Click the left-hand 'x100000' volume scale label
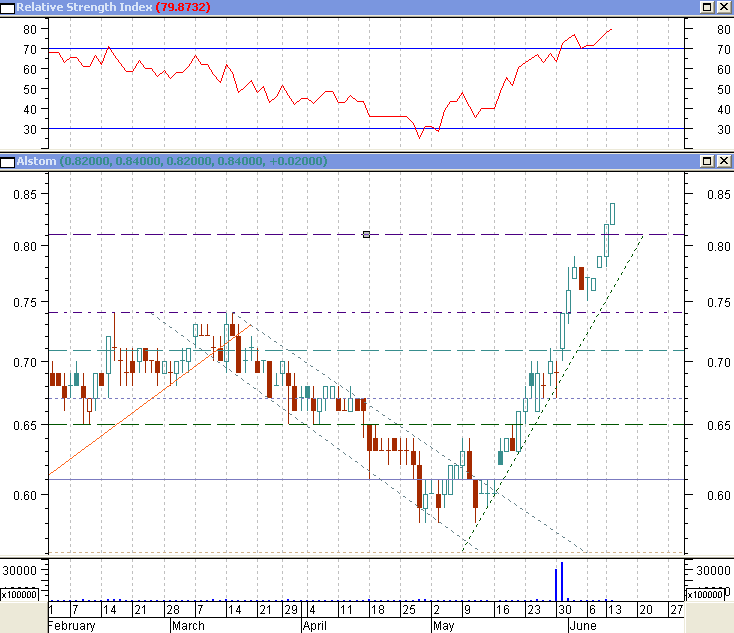The height and width of the screenshot is (633, 734). [x=19, y=595]
